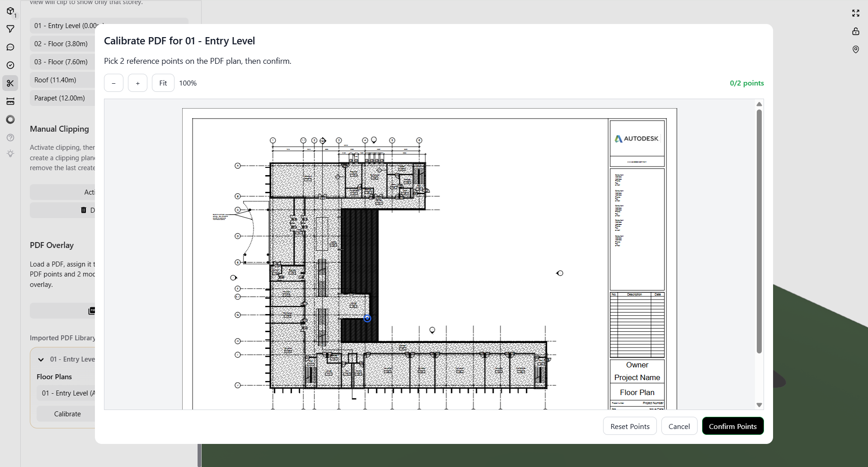Click the 0/2 points counter
The image size is (868, 467).
(x=747, y=83)
